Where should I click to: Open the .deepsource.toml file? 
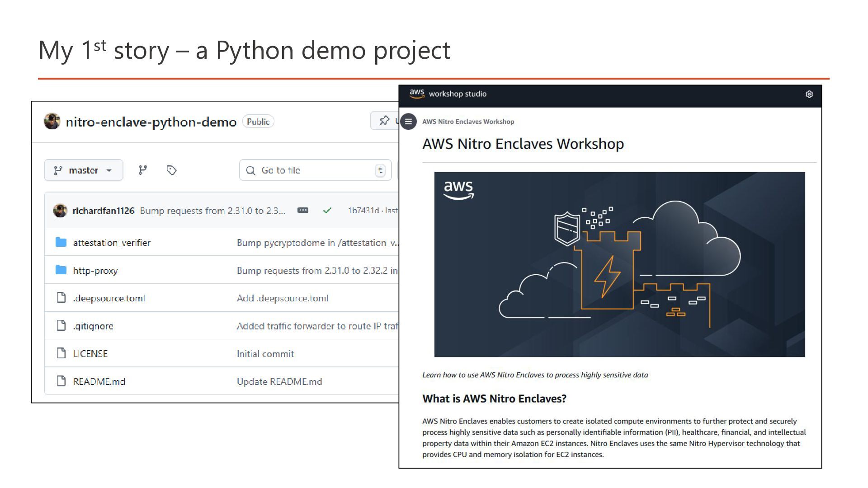(x=109, y=298)
